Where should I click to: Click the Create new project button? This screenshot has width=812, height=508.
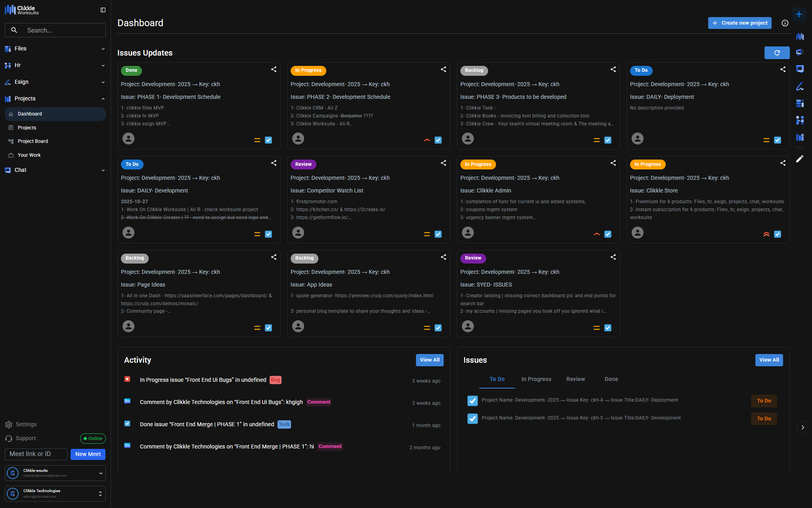pos(739,23)
